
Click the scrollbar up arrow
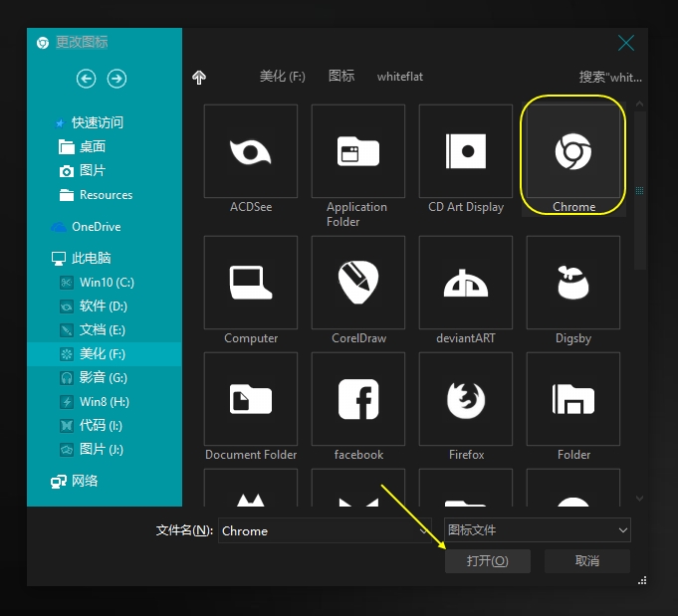639,103
